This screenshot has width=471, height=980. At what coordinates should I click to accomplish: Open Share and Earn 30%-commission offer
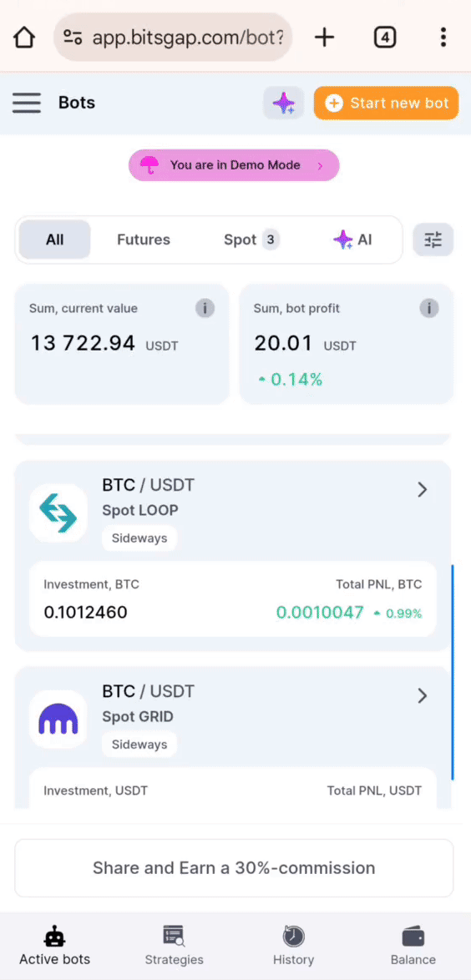coord(234,868)
